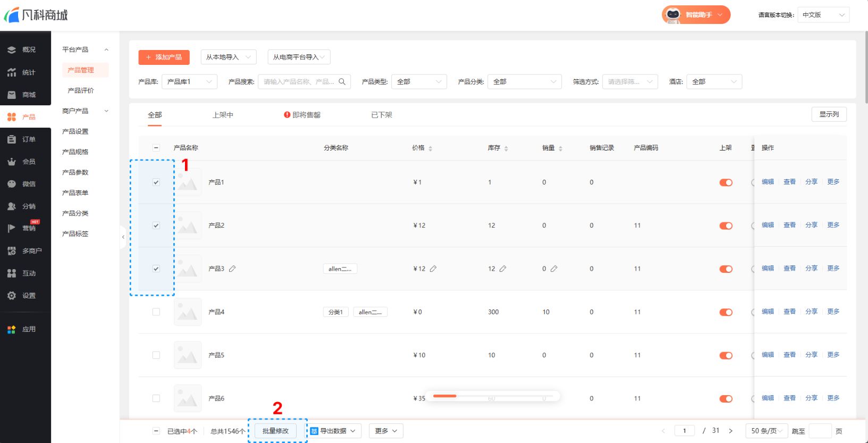Viewport: 868px width, 443px height.
Task: Open the 分销 distribution sidebar icon
Action: (12, 206)
